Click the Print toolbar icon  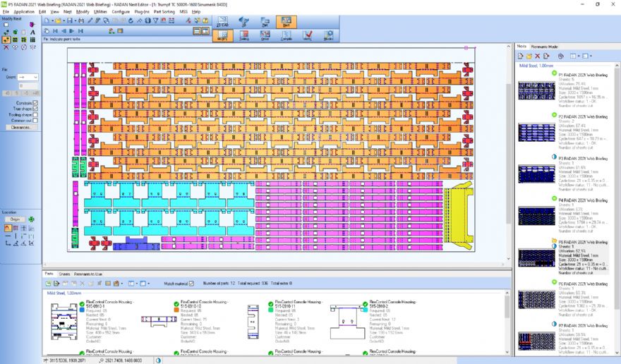click(81, 20)
